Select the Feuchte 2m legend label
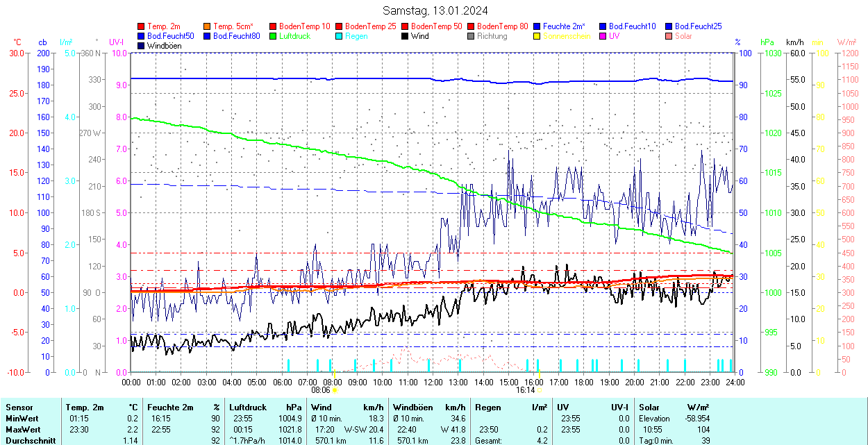Screen dimensions: 868x445 pos(564,26)
